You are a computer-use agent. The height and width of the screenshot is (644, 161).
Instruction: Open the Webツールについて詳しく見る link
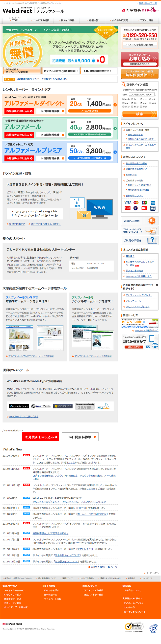(x=24, y=417)
